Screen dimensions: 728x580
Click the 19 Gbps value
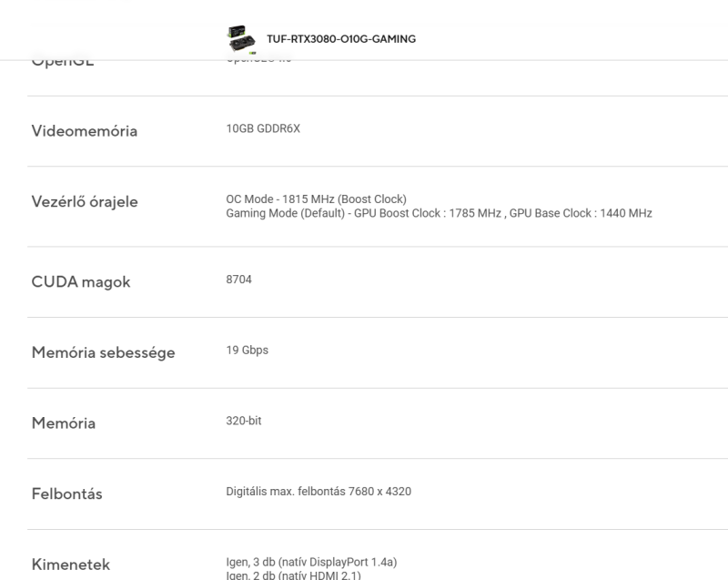pyautogui.click(x=247, y=351)
